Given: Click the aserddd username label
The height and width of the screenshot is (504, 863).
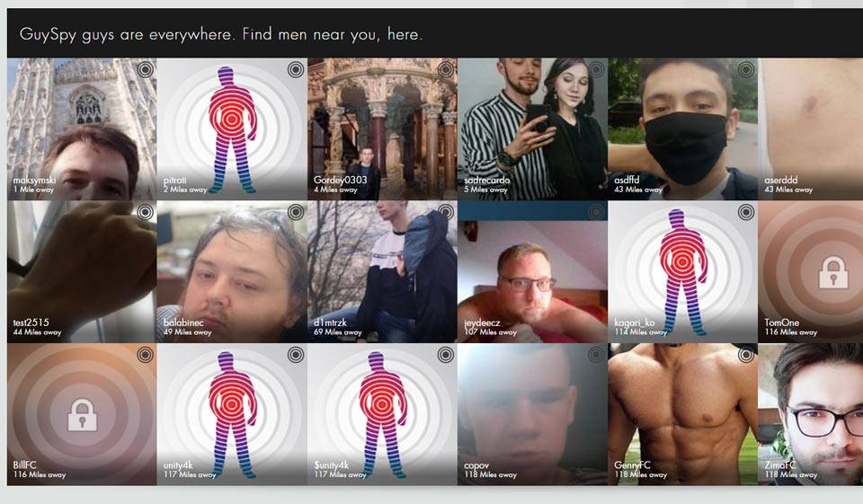Looking at the screenshot, I should [782, 180].
